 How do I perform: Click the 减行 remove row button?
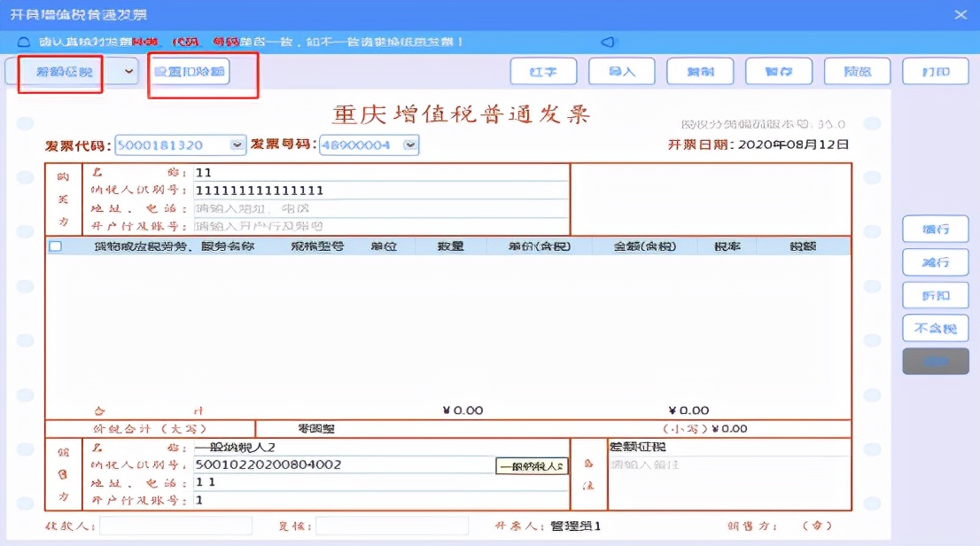pyautogui.click(x=934, y=261)
